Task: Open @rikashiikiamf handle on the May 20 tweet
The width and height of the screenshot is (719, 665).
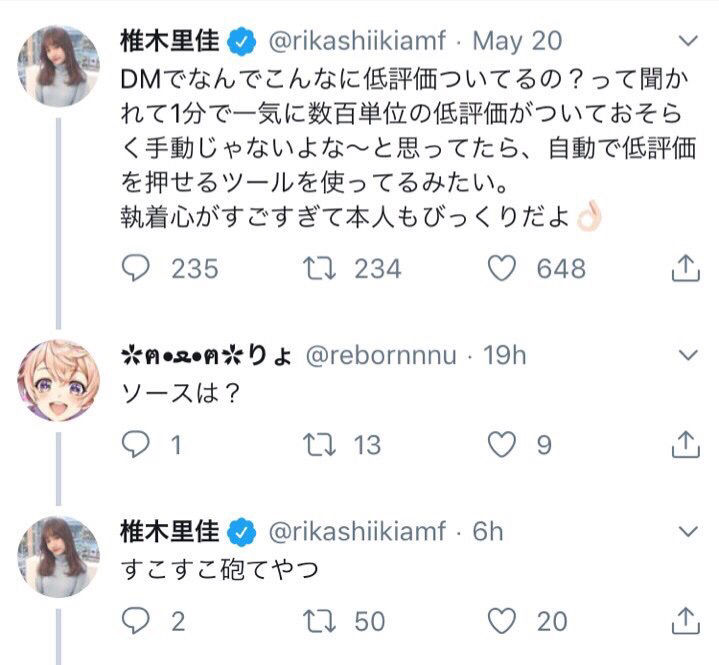Action: click(x=357, y=41)
